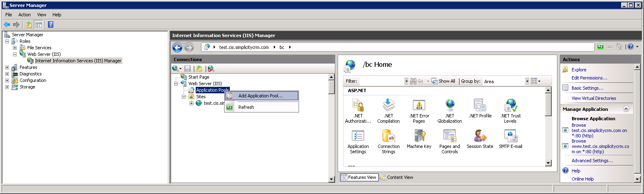
Task: Expand the File Services tree node
Action: 15,48
